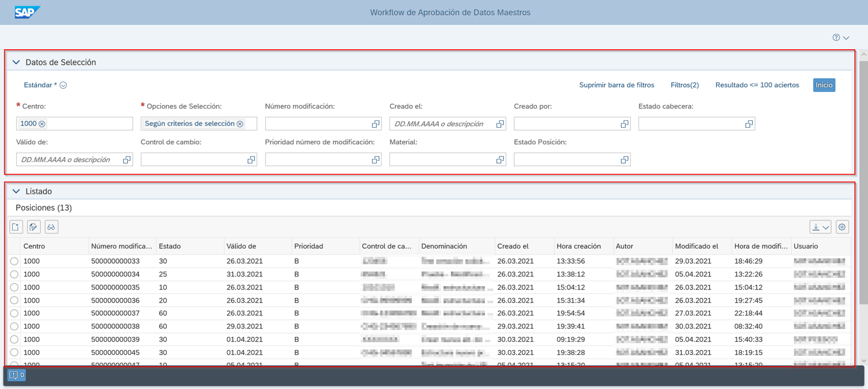
Task: Open value help for Creado por field
Action: coord(624,124)
